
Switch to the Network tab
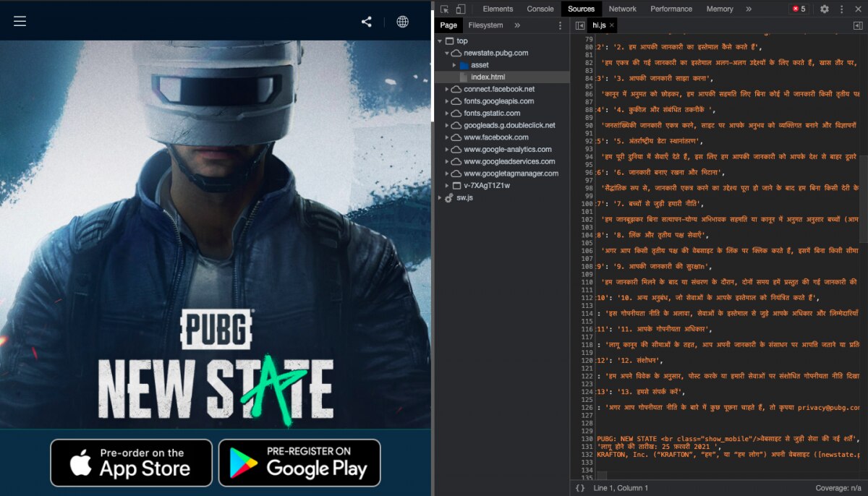tap(622, 9)
